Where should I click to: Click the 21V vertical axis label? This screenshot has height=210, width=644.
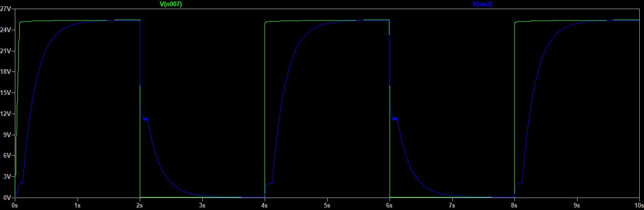(6, 51)
